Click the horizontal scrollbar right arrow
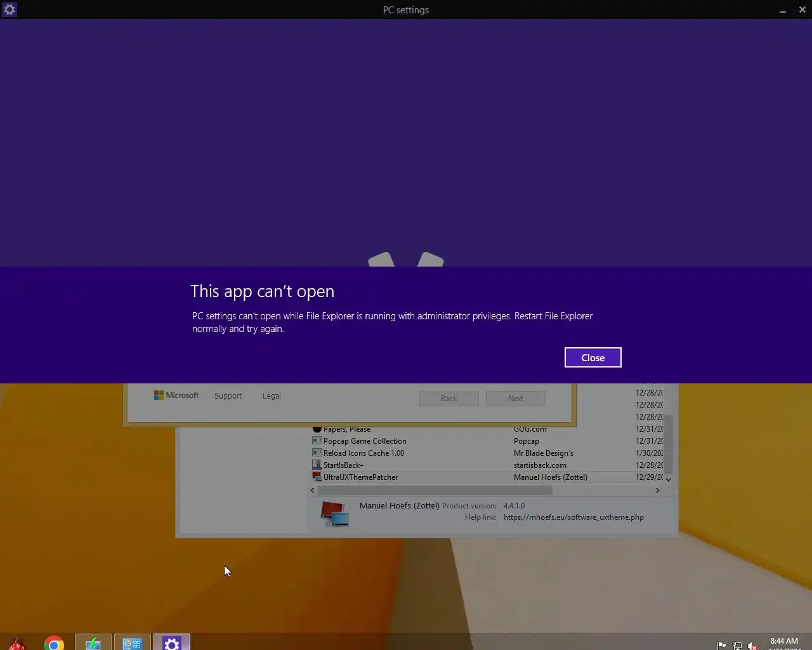This screenshot has width=812, height=650. [x=658, y=490]
